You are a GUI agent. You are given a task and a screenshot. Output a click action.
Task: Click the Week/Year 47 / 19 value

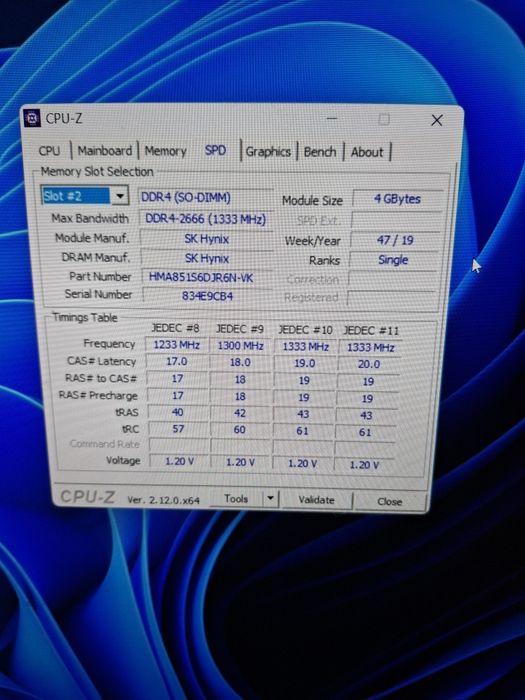(395, 240)
